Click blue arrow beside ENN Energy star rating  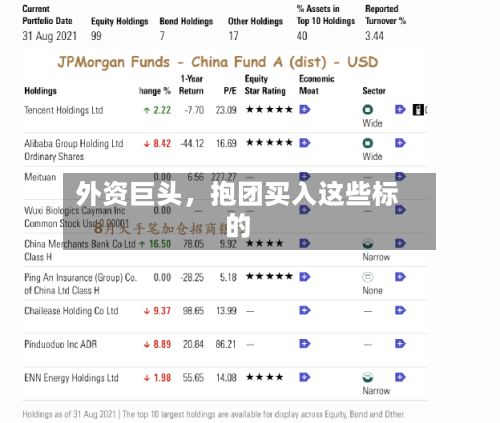305,377
